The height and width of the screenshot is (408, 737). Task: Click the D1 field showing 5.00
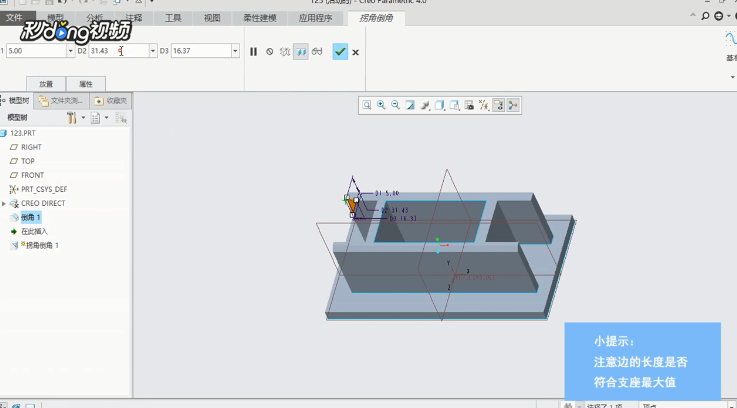point(36,51)
